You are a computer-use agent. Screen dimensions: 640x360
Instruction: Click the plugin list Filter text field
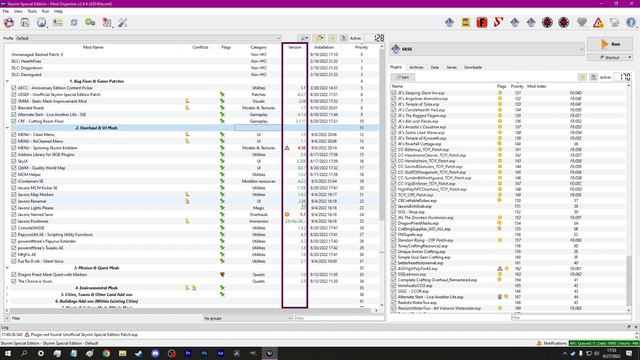(x=571, y=318)
